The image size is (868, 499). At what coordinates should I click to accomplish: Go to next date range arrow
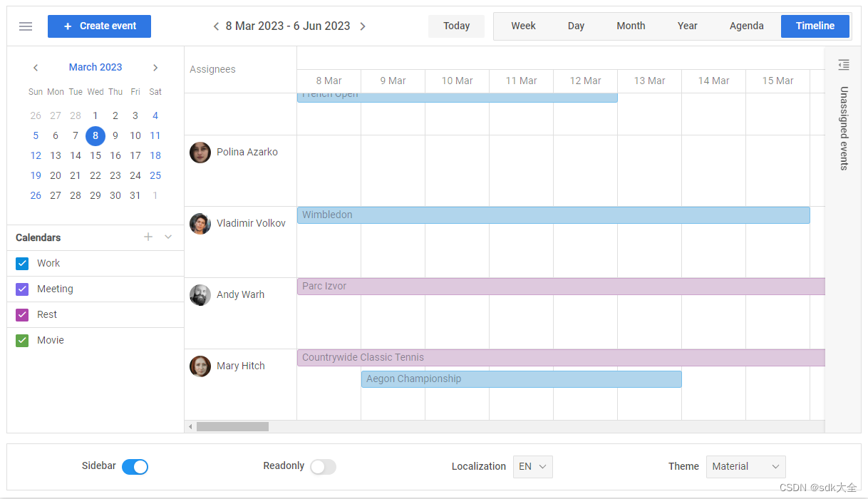[363, 26]
